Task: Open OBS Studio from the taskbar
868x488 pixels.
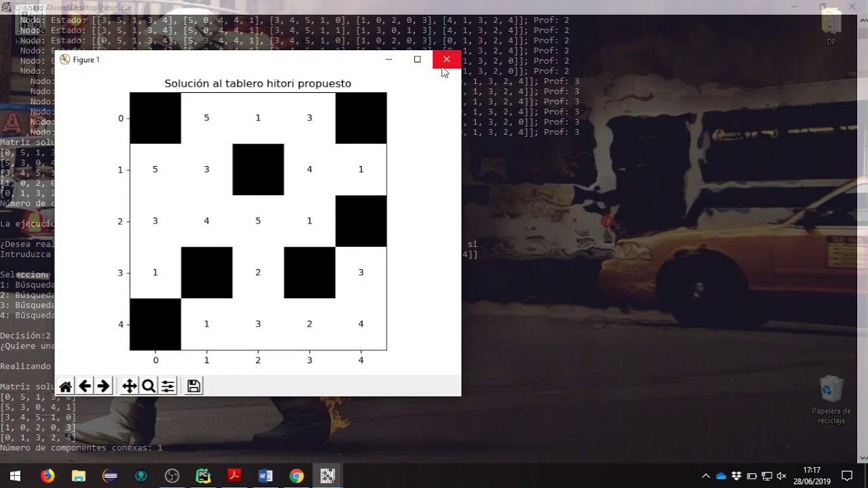Action: pyautogui.click(x=172, y=476)
